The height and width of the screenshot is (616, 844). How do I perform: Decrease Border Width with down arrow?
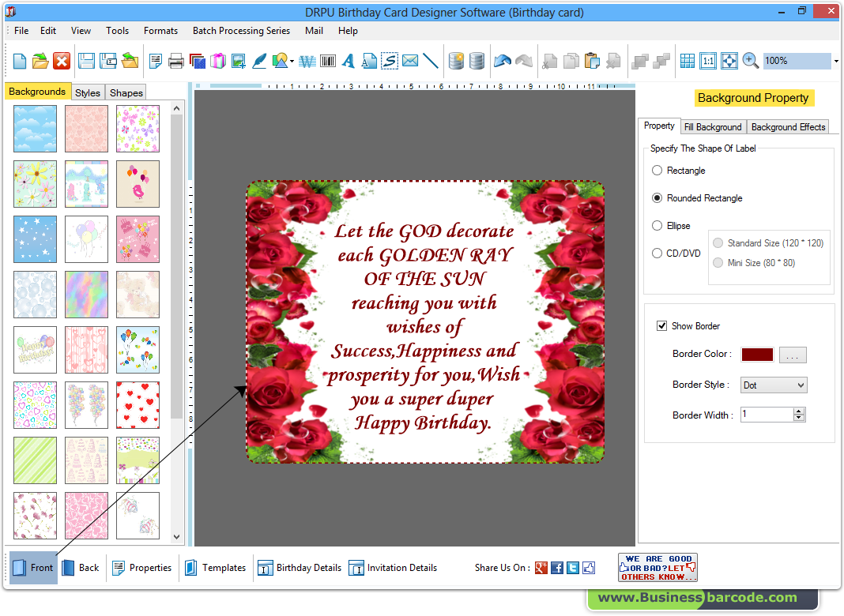click(x=799, y=418)
